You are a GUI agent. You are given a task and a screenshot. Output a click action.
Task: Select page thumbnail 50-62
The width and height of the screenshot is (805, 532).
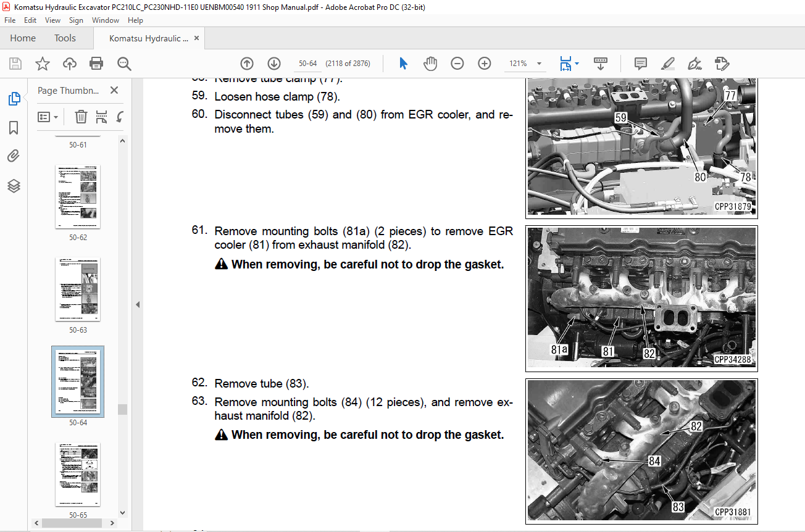[x=78, y=197]
